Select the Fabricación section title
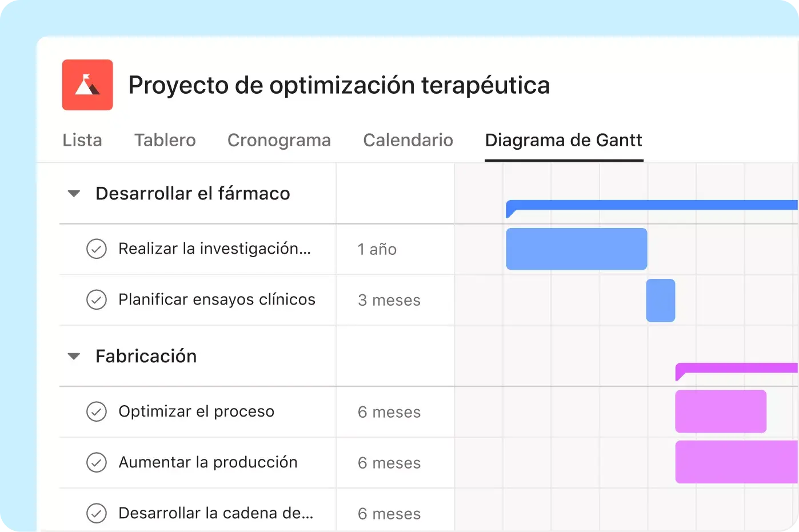 146,356
